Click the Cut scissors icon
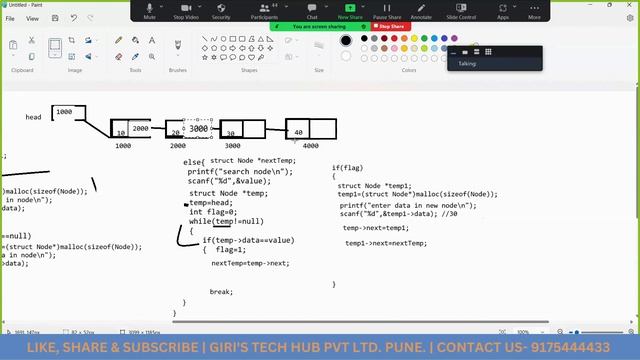The image size is (640, 360). [31, 40]
